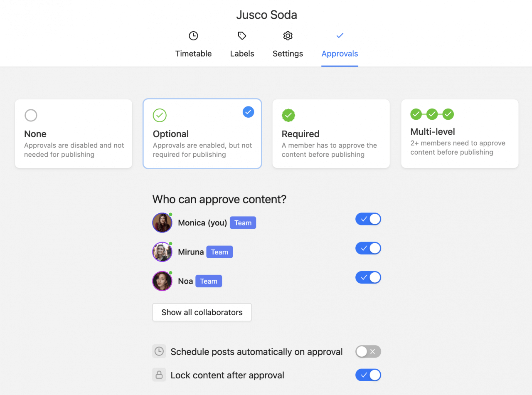532x395 pixels.
Task: Disable Monica's approval toggle
Action: 368,219
